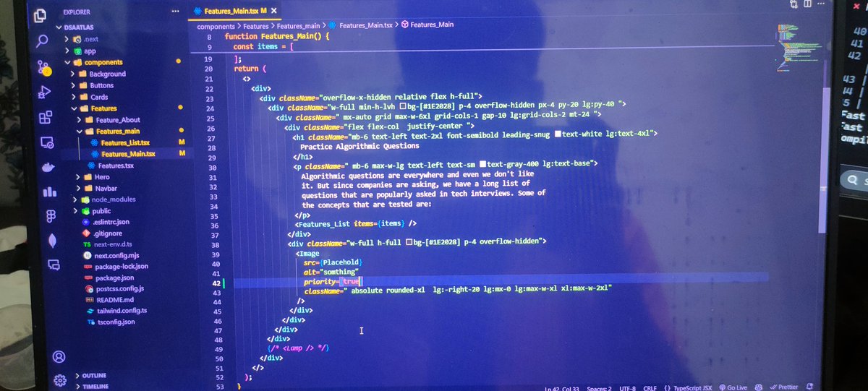Close the Features_Main.tsx editor tab
Image resolution: width=868 pixels, height=391 pixels.
[x=273, y=12]
